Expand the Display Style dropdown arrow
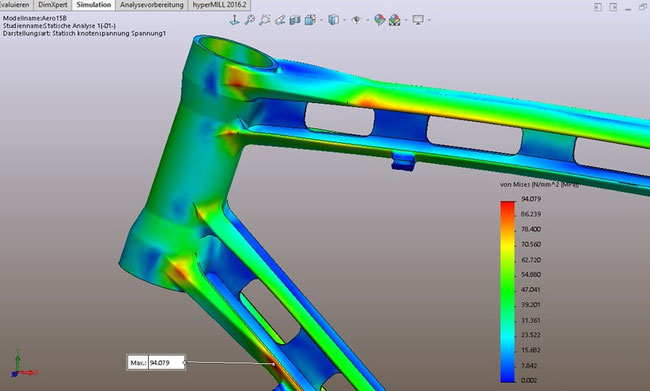Image resolution: width=650 pixels, height=391 pixels. (344, 19)
